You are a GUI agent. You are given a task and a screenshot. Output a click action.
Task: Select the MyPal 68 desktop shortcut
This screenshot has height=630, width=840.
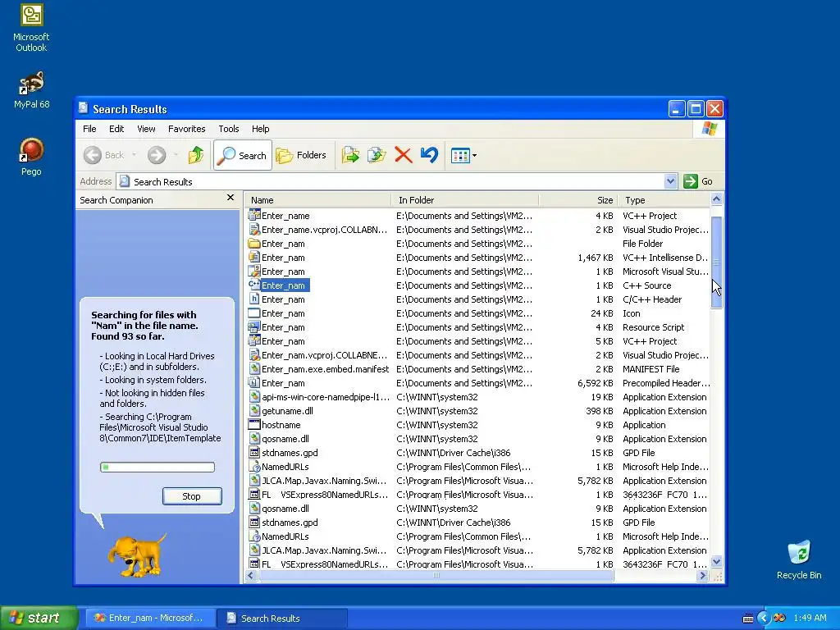31,89
